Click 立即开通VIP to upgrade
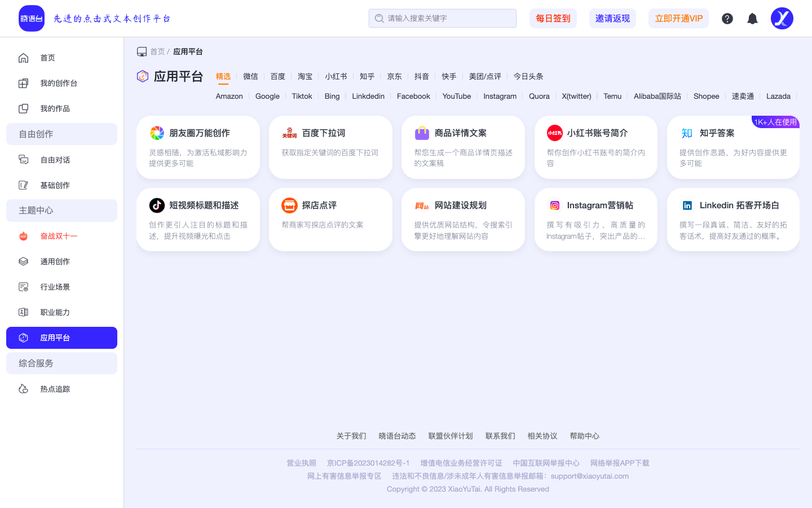812x508 pixels. coord(678,18)
